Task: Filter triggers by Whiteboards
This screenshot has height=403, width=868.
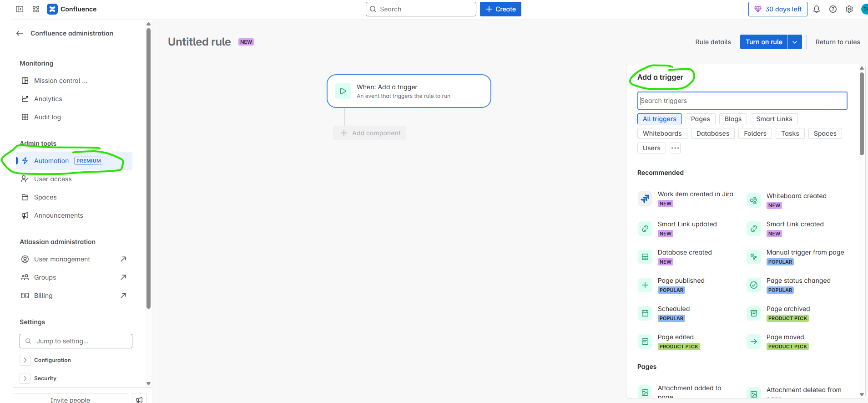Action: tap(662, 133)
